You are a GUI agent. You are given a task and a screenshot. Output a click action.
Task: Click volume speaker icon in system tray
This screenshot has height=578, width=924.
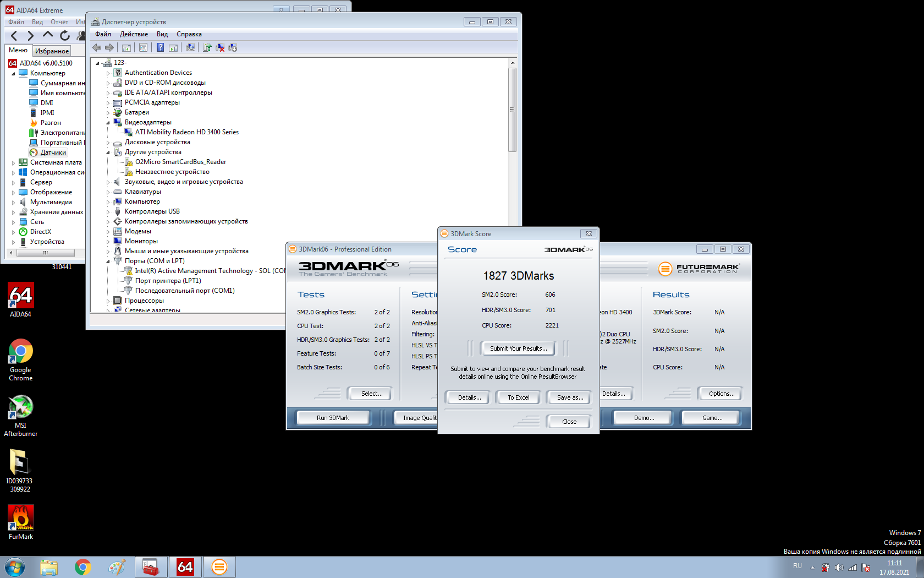point(839,568)
